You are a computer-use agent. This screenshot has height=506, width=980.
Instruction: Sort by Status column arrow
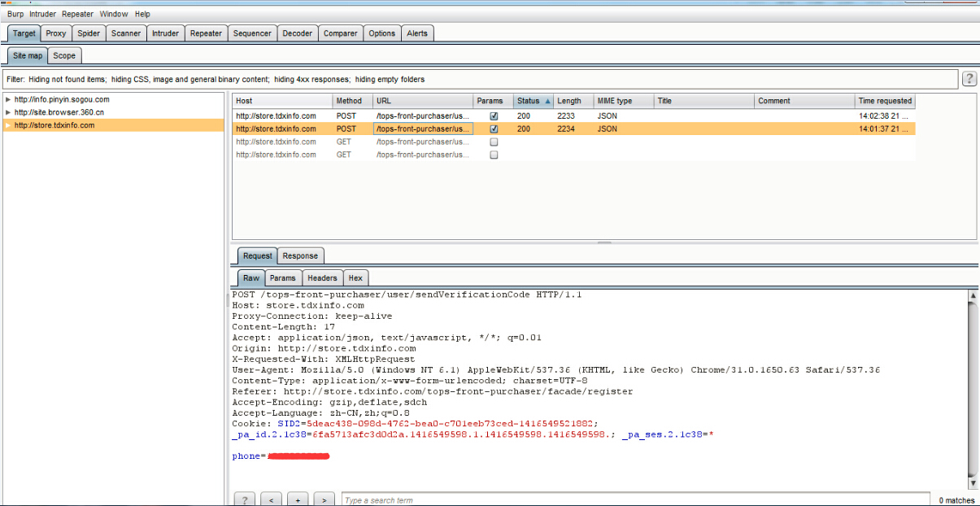pyautogui.click(x=547, y=101)
